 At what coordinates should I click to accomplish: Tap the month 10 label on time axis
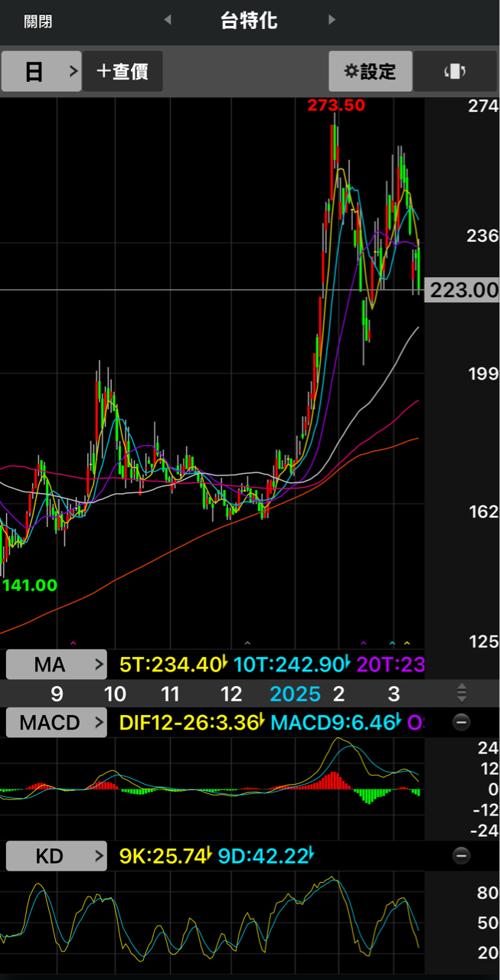coord(115,694)
